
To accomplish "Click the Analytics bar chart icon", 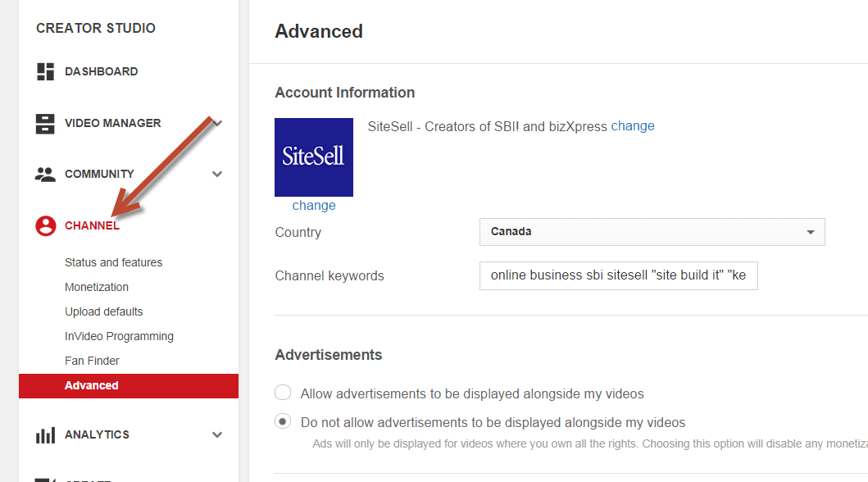I will (45, 435).
